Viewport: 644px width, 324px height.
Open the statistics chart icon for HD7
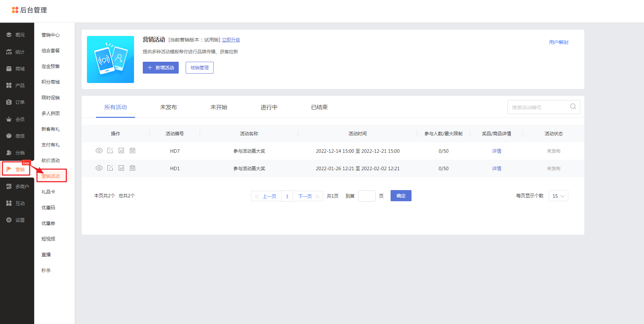point(121,151)
